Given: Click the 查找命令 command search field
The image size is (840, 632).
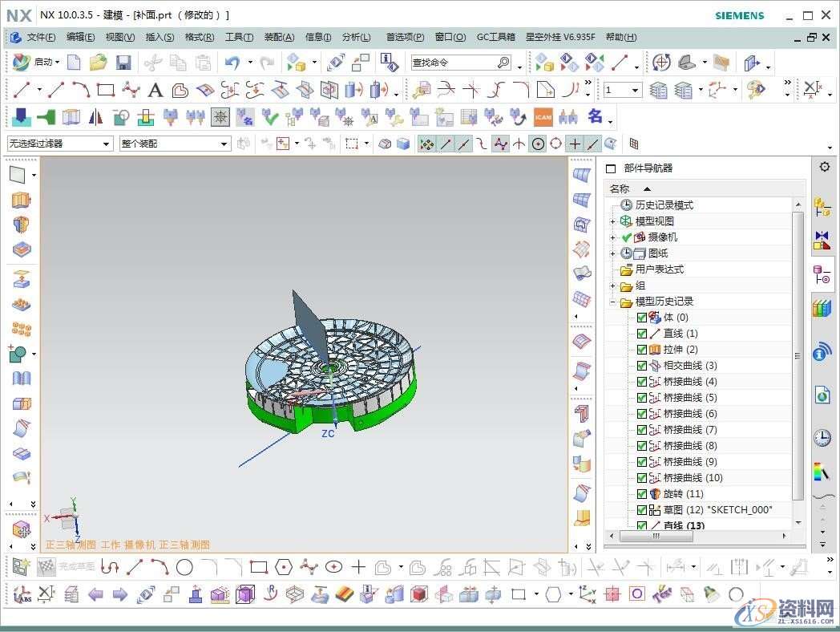Looking at the screenshot, I should point(454,63).
